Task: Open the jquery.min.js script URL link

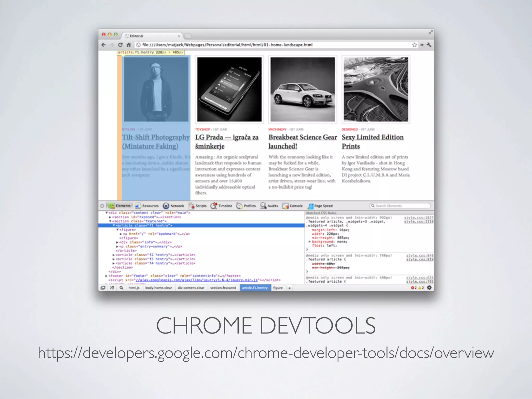Action: [x=197, y=280]
